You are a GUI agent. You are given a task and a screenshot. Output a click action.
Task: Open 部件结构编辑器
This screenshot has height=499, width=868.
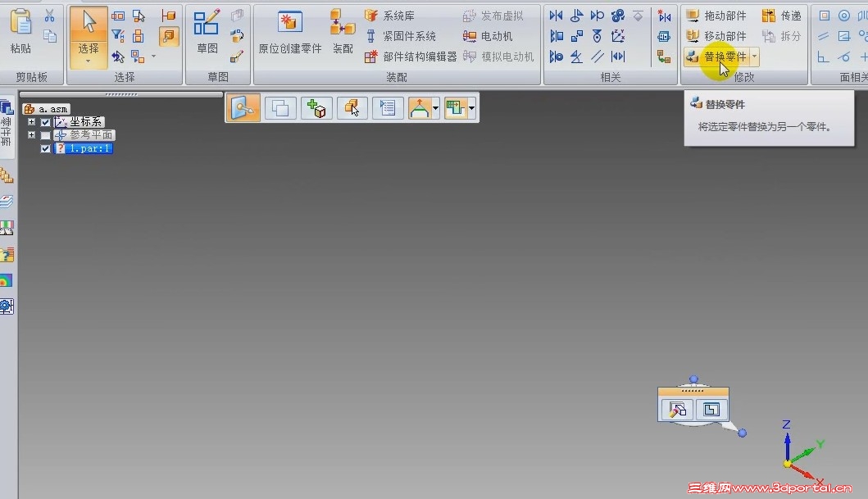pos(411,57)
